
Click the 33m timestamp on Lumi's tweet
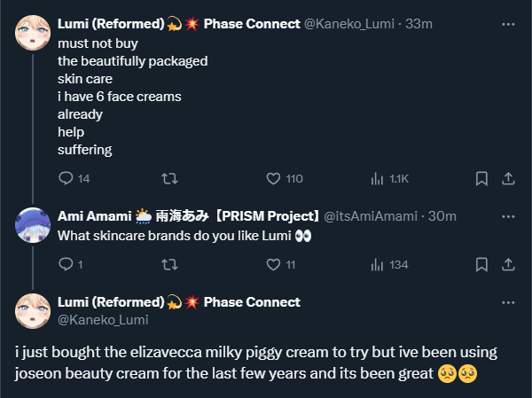coord(419,24)
